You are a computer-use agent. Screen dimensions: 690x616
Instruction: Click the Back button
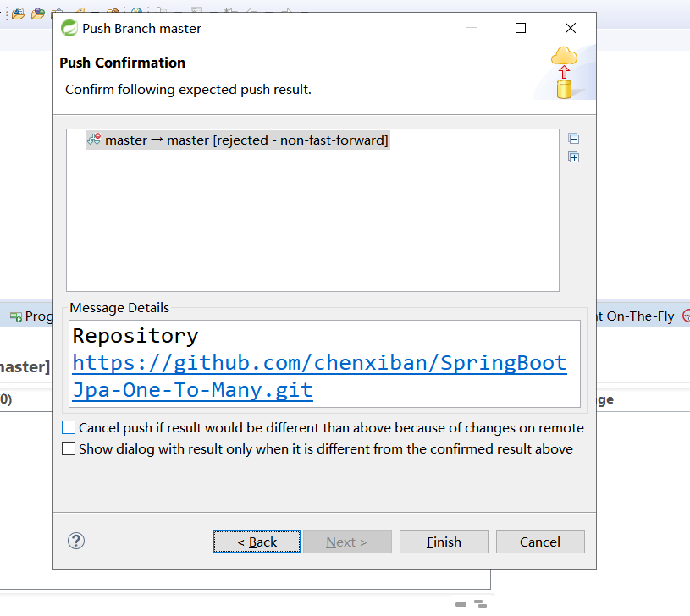[x=257, y=542]
